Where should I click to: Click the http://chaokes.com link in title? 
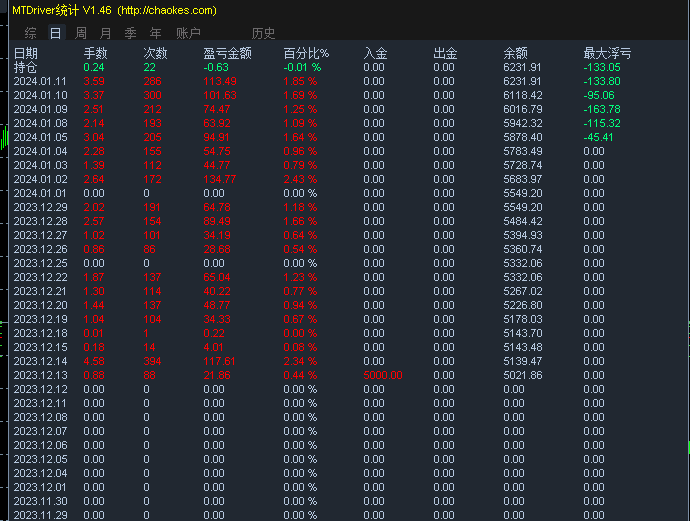(167, 10)
